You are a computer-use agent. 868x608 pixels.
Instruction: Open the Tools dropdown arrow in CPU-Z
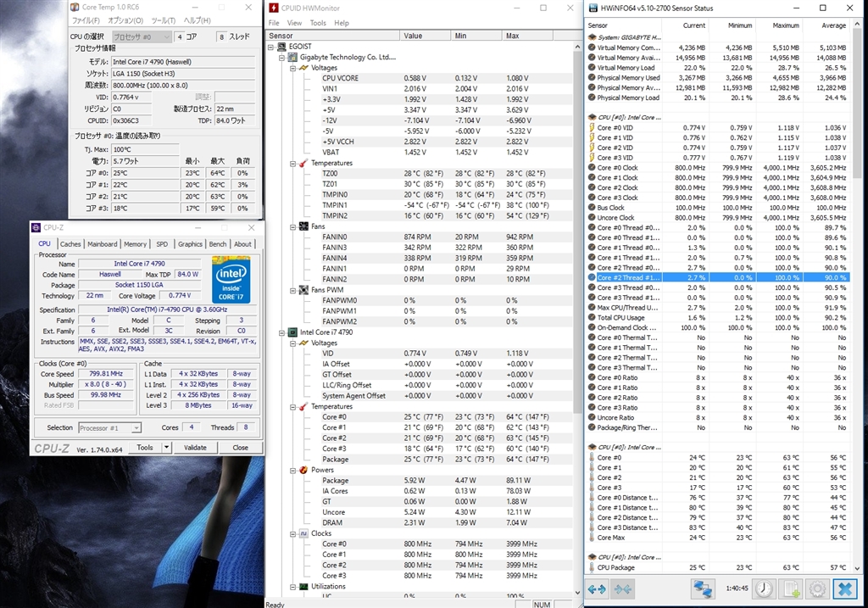tap(167, 448)
